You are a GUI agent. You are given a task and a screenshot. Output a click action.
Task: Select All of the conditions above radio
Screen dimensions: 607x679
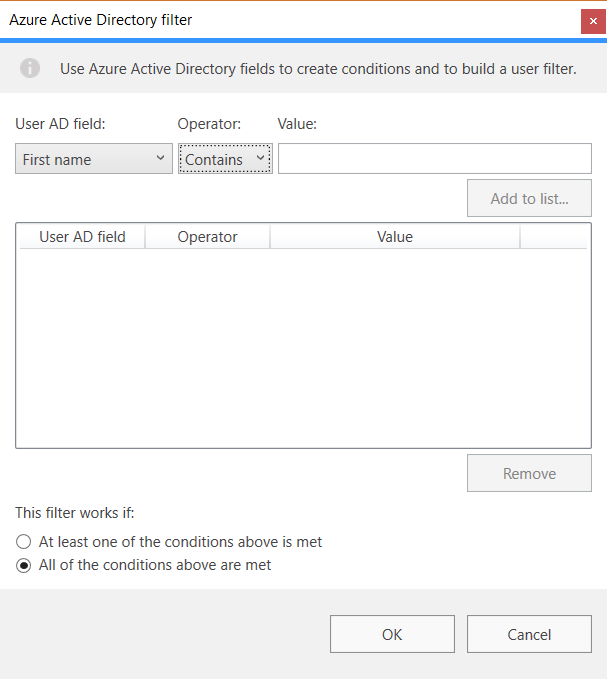click(23, 565)
